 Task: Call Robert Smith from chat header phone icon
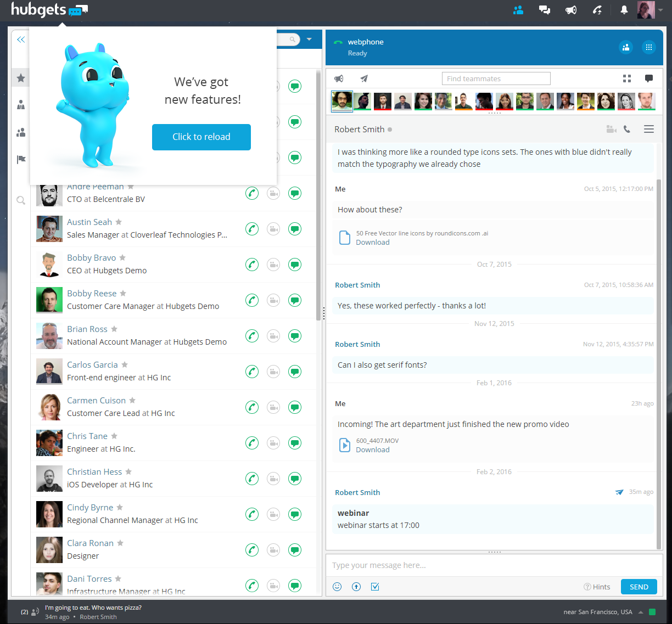click(x=627, y=130)
